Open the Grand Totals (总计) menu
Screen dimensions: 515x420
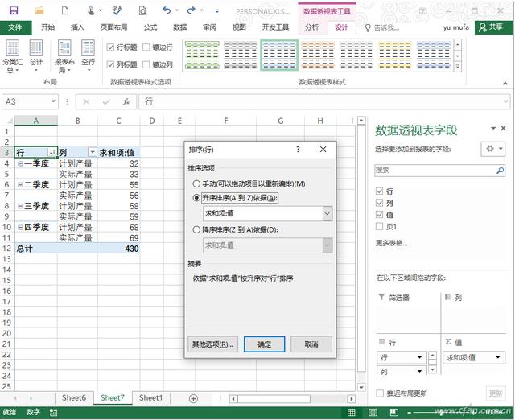click(x=36, y=56)
